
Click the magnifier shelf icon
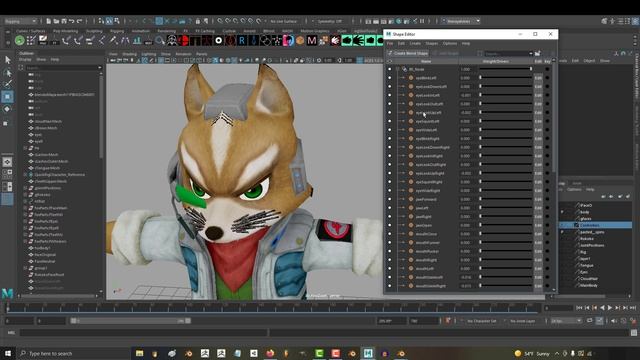(x=160, y=40)
